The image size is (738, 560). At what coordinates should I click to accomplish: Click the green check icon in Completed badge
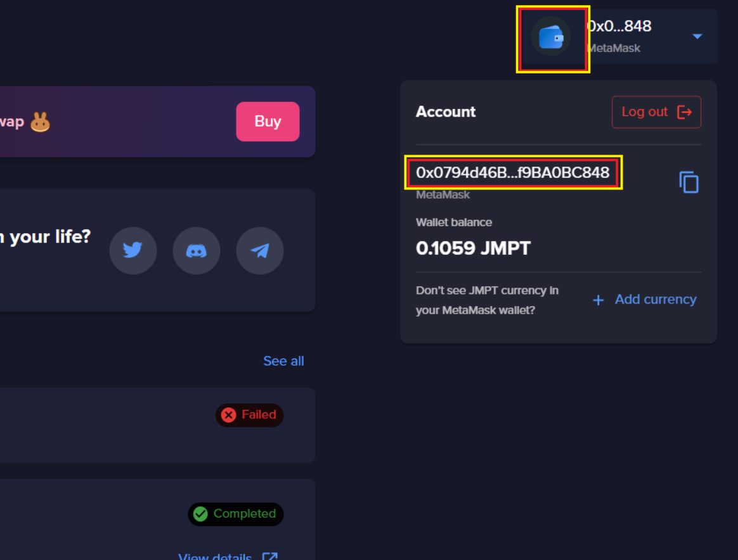[200, 514]
